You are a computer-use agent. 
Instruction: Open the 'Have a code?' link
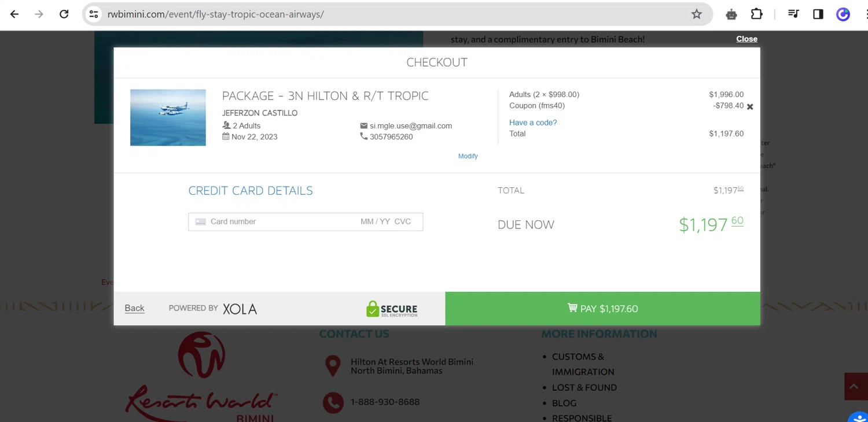533,123
